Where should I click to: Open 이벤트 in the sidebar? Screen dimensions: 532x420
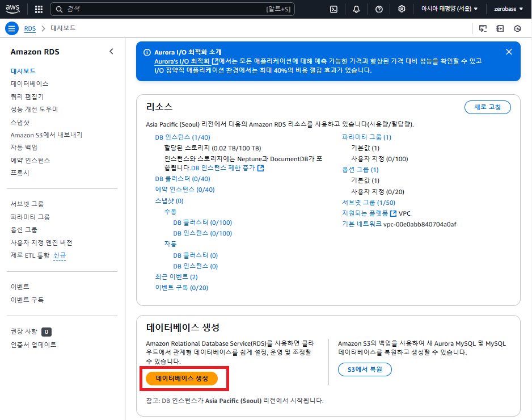(20, 287)
